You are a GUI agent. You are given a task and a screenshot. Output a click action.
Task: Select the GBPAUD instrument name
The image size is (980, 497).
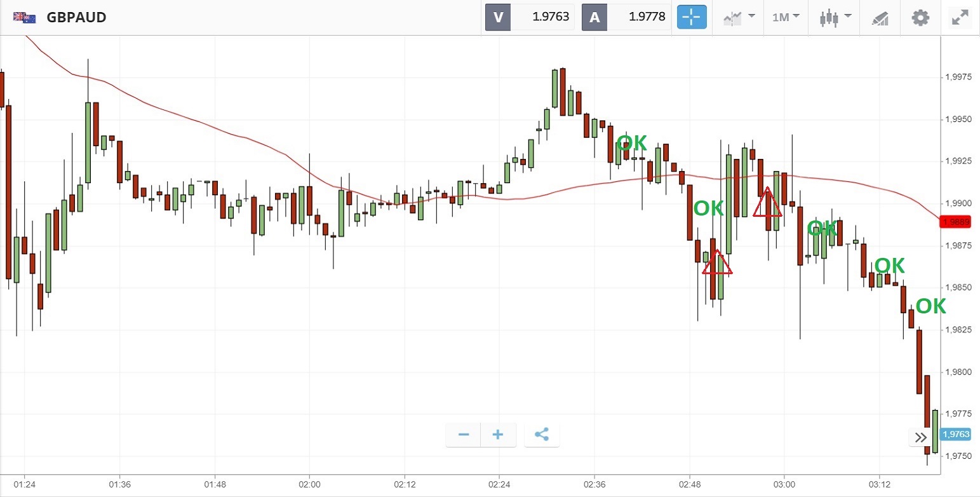(76, 17)
